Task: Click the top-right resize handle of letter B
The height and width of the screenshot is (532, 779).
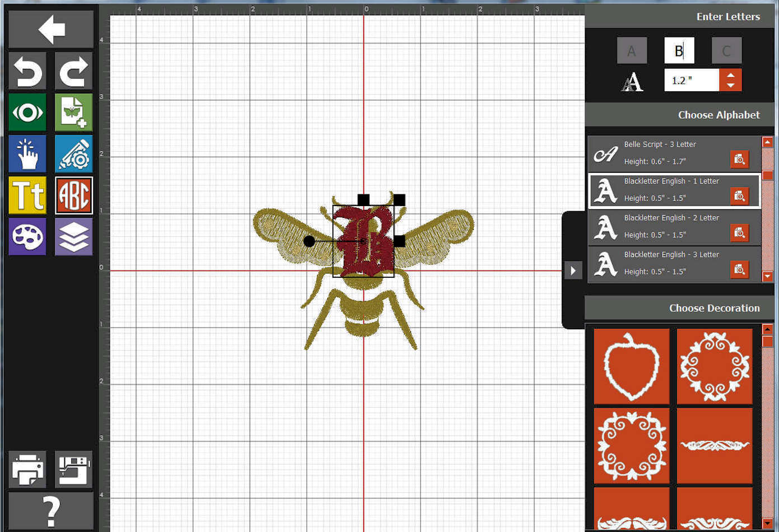Action: pos(399,200)
